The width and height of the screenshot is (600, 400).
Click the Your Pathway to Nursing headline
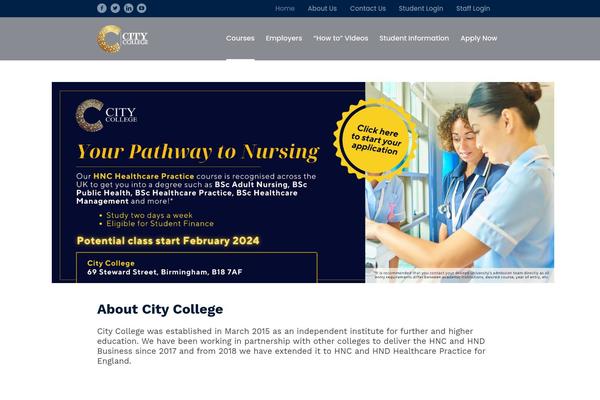[198, 152]
